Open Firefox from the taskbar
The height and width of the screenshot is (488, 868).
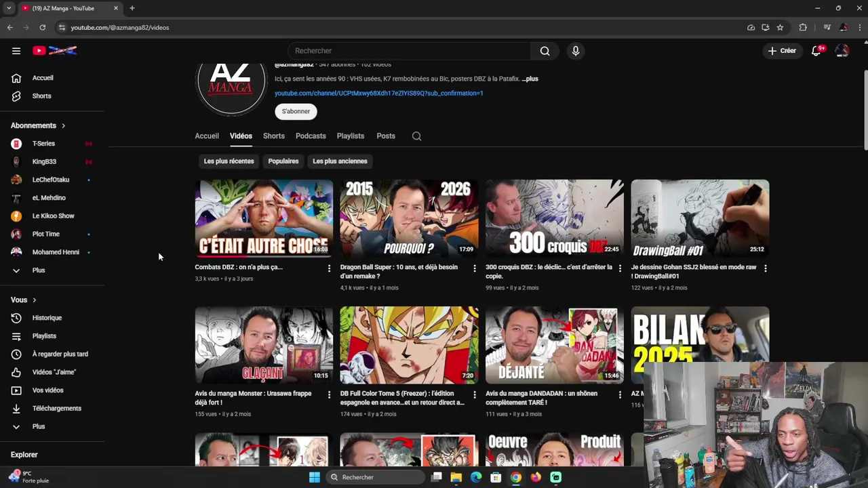tap(536, 477)
